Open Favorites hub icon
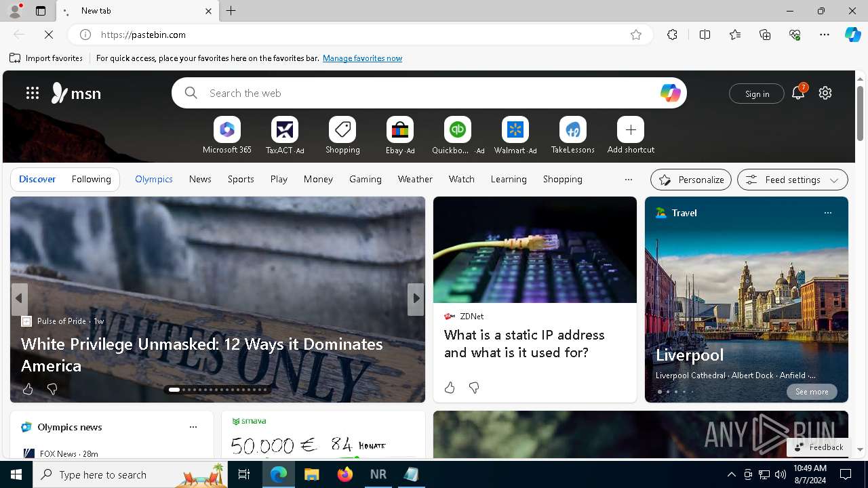Viewport: 868px width, 488px height. pyautogui.click(x=735, y=35)
